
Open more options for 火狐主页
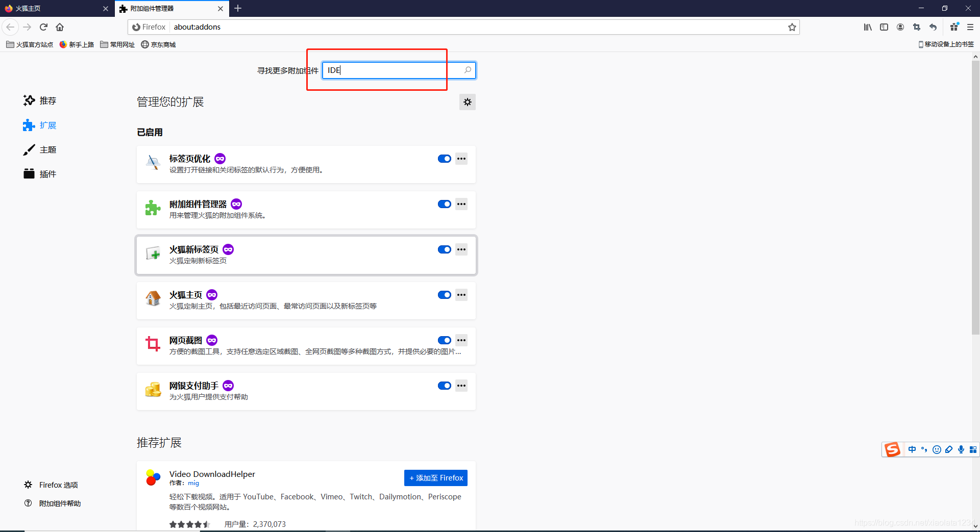(x=461, y=295)
